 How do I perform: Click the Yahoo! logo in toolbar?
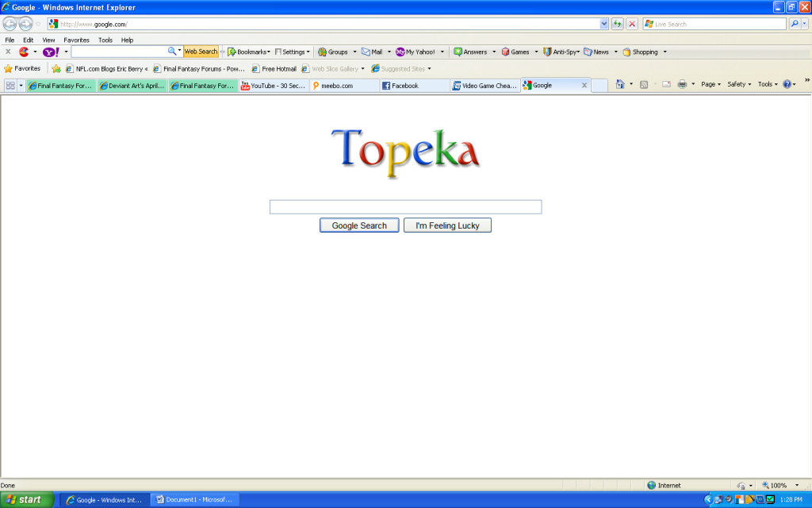(50, 52)
